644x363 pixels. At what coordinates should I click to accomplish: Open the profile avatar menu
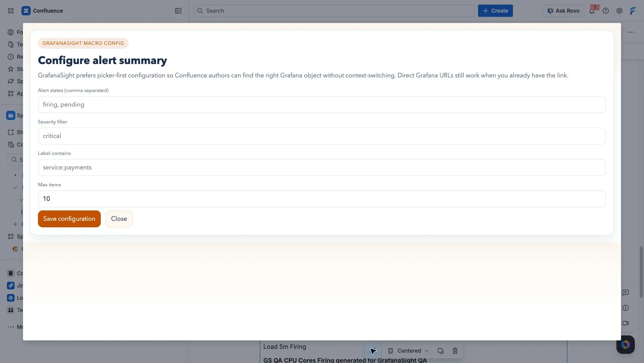633,11
